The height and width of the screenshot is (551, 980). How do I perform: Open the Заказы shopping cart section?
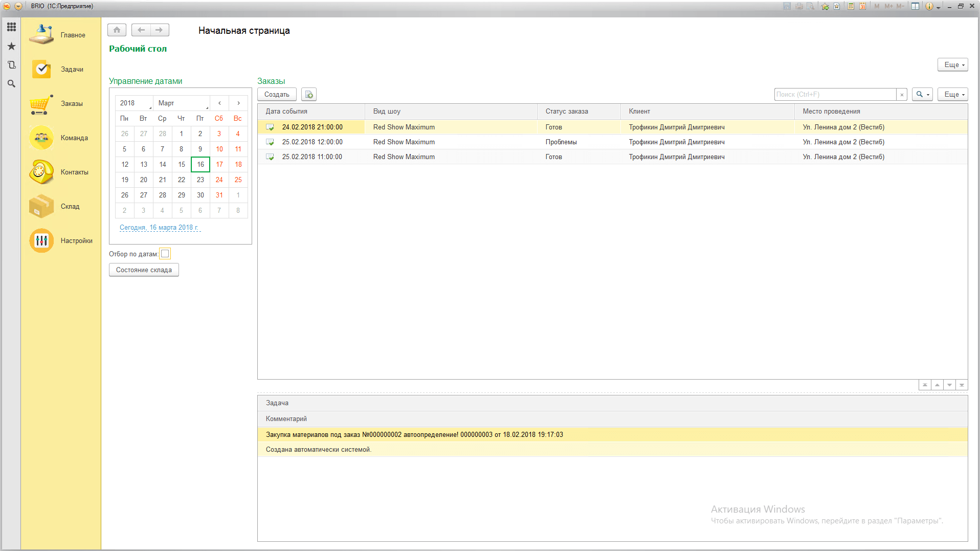point(41,104)
